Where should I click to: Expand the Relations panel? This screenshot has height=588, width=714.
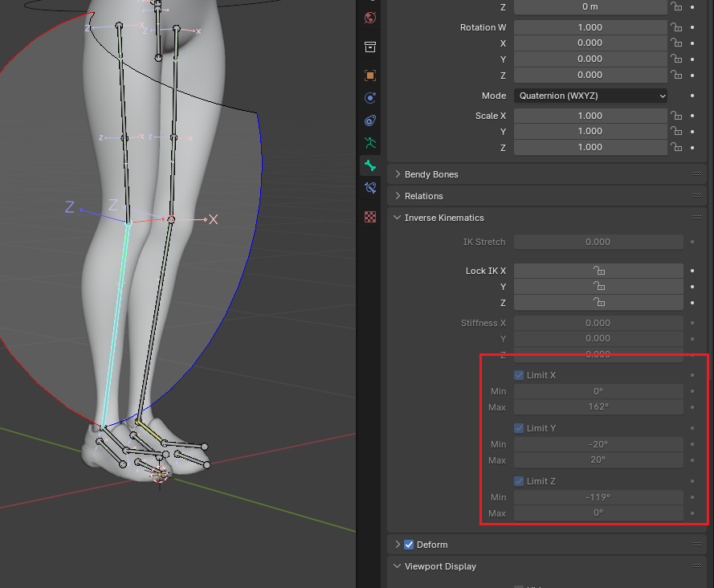tap(398, 196)
